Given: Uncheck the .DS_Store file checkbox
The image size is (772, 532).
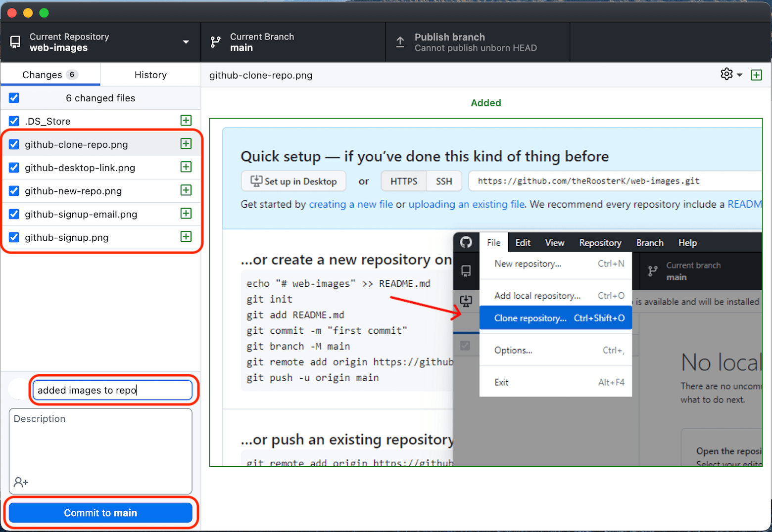Looking at the screenshot, I should tap(14, 121).
